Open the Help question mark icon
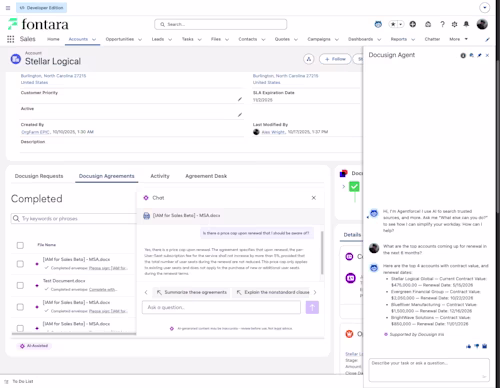 [x=442, y=24]
